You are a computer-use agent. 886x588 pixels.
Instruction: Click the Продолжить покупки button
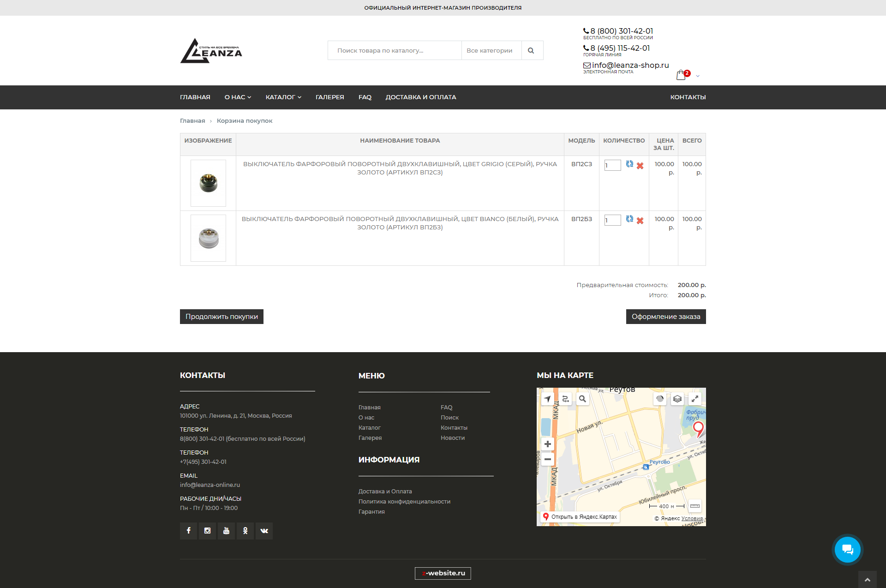click(221, 317)
